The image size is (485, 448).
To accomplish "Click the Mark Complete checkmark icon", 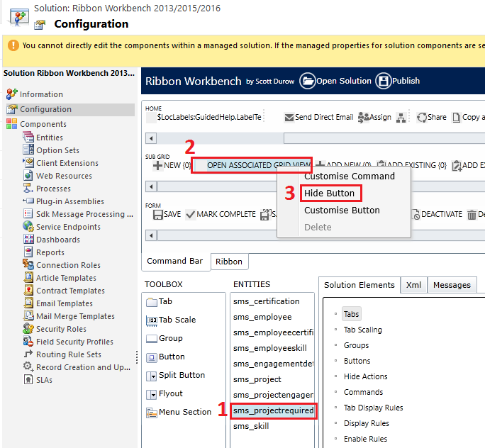I will [x=190, y=214].
